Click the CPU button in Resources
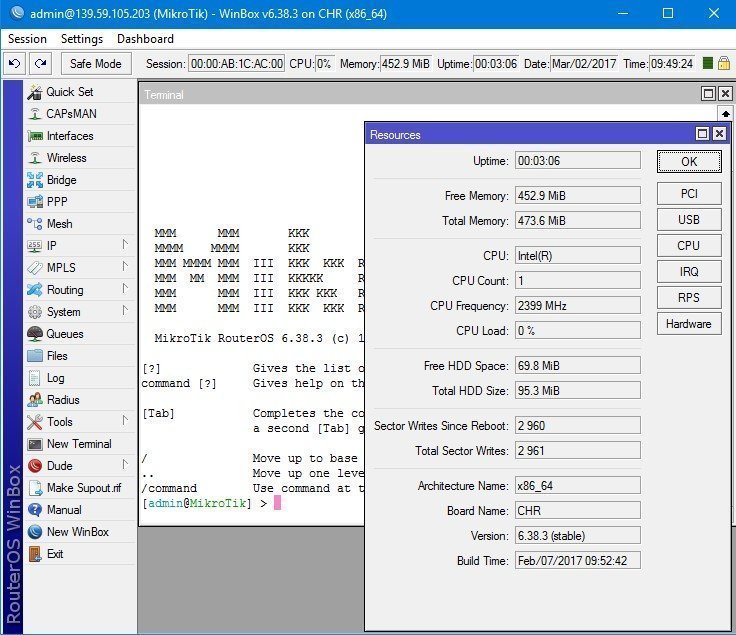736x635 pixels. [x=689, y=245]
